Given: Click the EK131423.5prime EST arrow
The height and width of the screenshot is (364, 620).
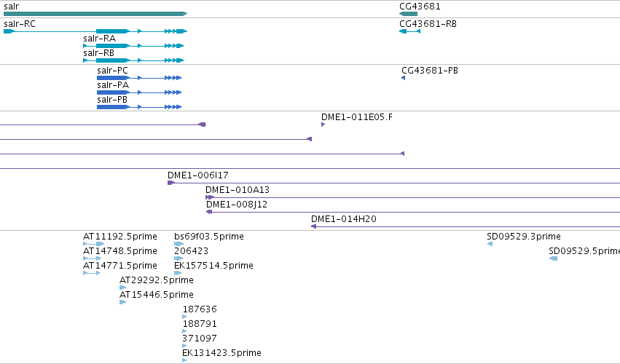Looking at the screenshot, I should click(x=184, y=360).
